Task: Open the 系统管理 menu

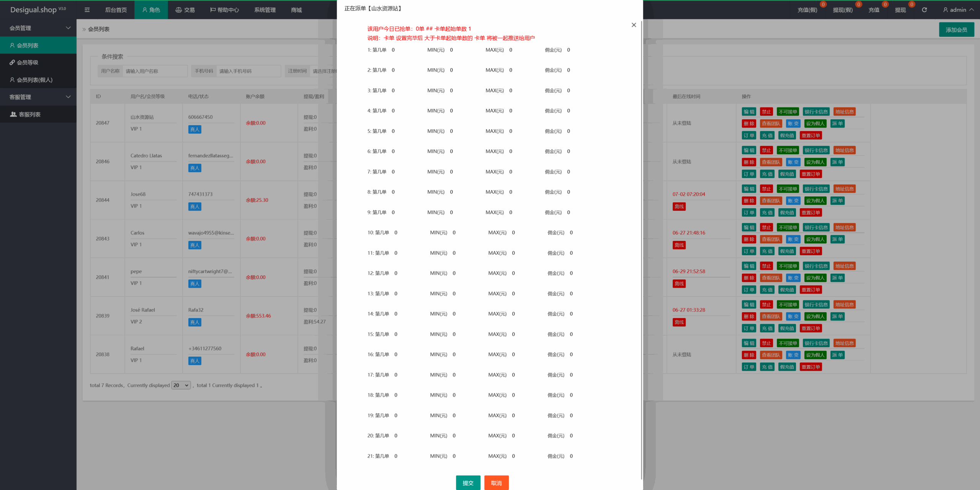Action: (265, 10)
